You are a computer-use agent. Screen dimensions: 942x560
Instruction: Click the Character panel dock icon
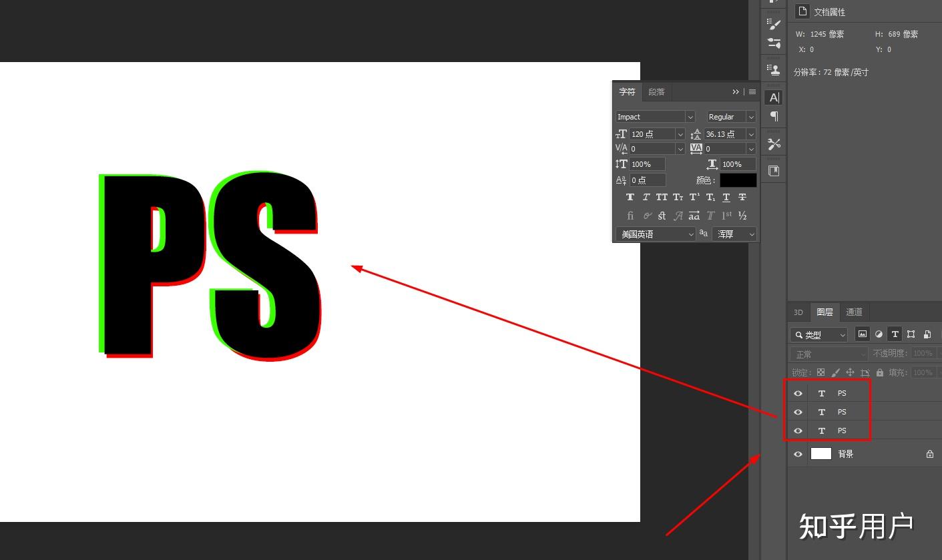pyautogui.click(x=774, y=97)
